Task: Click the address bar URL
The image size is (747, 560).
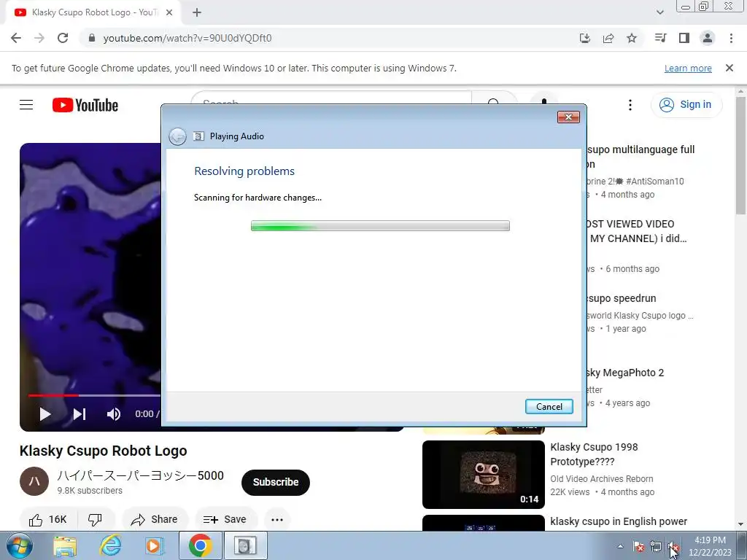Action: click(187, 38)
